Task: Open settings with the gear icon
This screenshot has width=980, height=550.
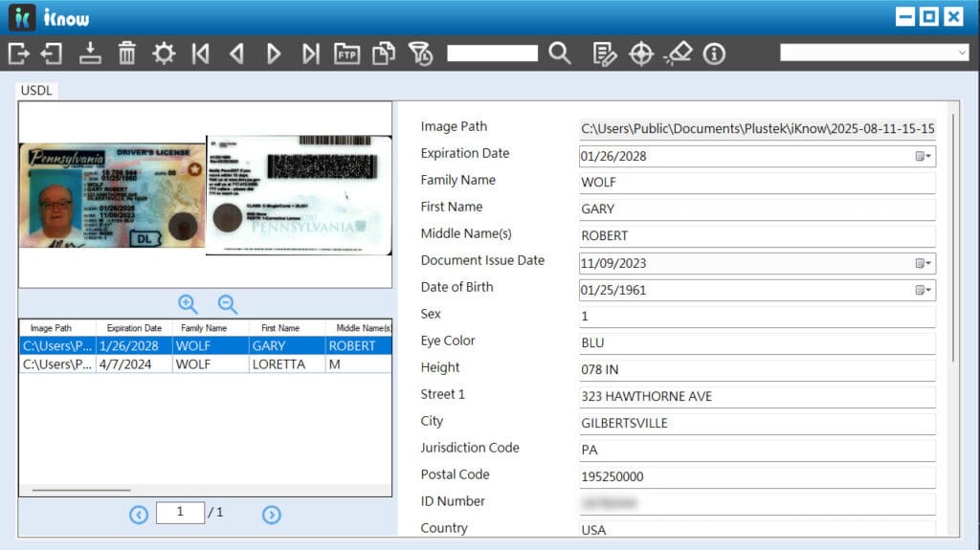Action: click(x=164, y=54)
